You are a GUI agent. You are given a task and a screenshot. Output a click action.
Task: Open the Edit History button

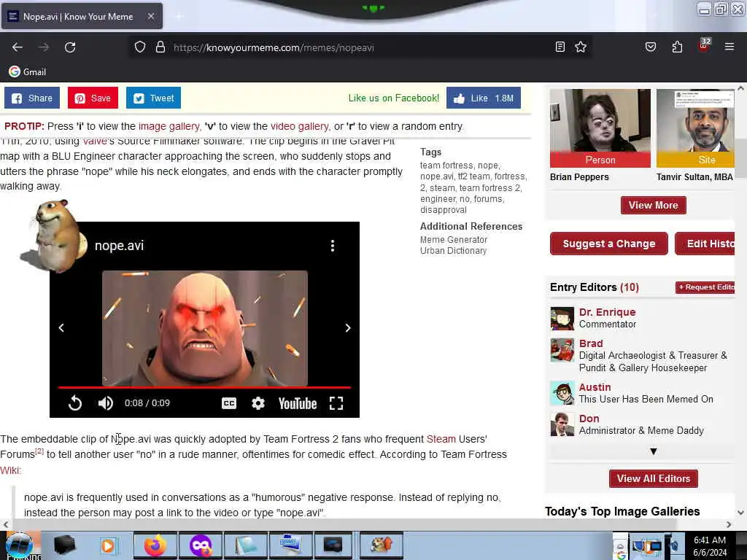(x=705, y=244)
